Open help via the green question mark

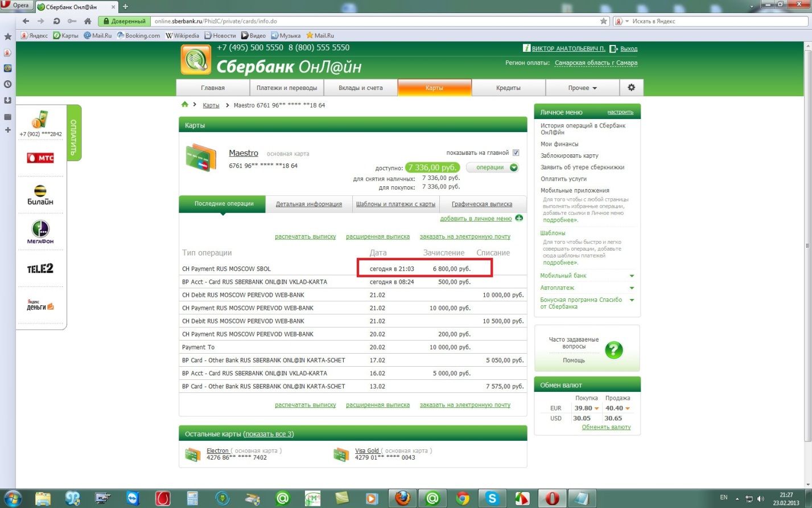(x=614, y=350)
